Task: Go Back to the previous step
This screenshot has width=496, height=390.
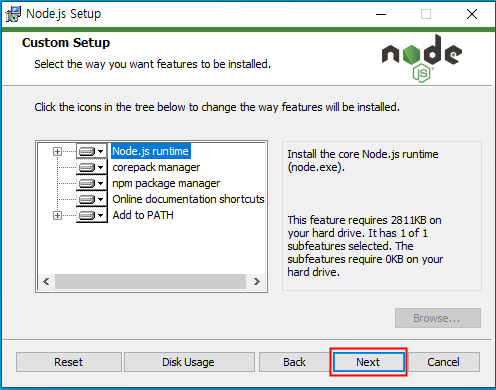Action: [294, 362]
